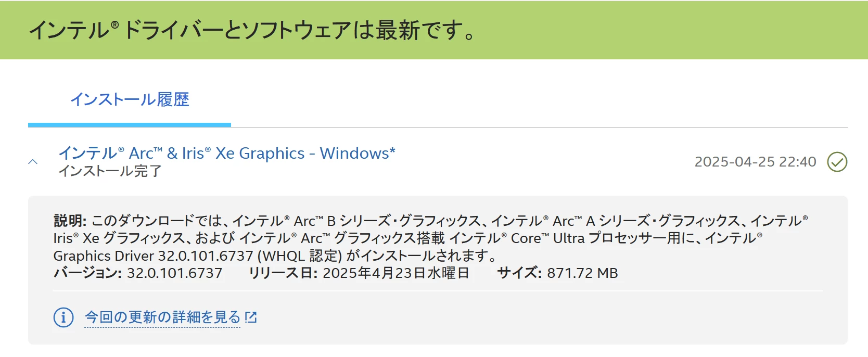Screen dimensions: 868x357
Task: Click the インストール完了 status text
Action: (x=110, y=171)
